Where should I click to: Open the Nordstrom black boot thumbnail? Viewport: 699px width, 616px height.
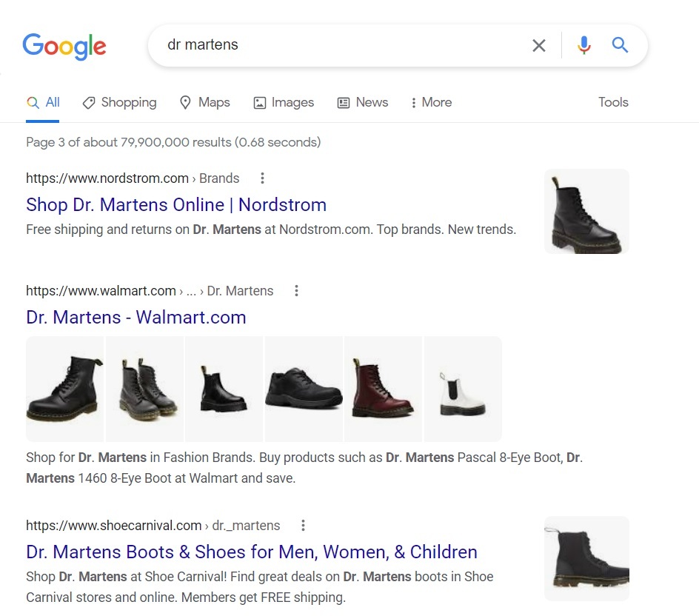click(x=586, y=211)
